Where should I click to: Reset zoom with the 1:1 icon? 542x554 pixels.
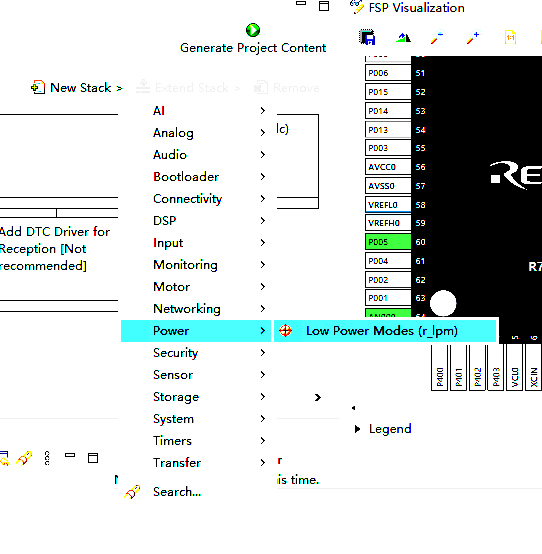510,37
